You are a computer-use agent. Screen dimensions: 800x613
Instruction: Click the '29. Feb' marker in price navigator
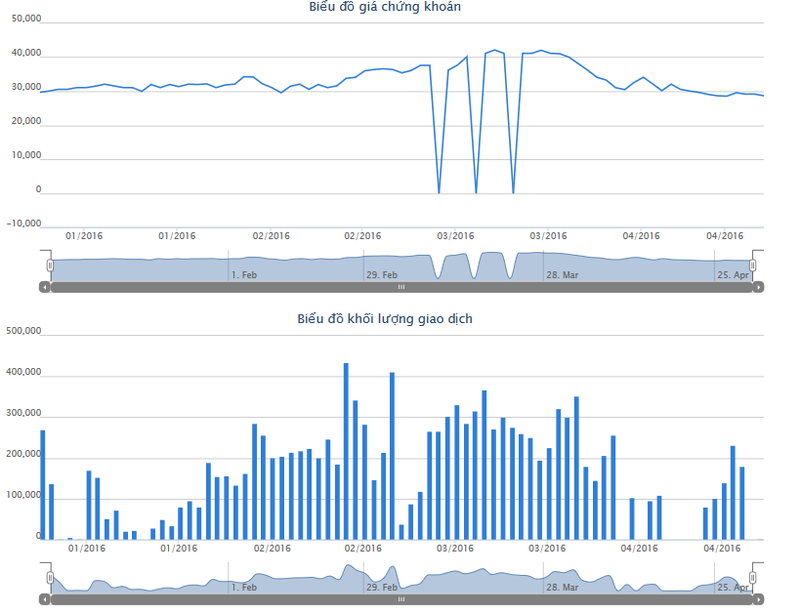[381, 274]
